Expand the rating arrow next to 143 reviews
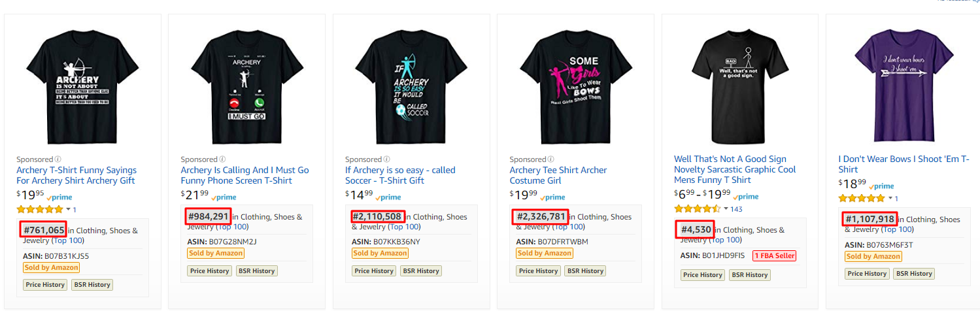Screen dimensions: 980x311 pyautogui.click(x=725, y=209)
